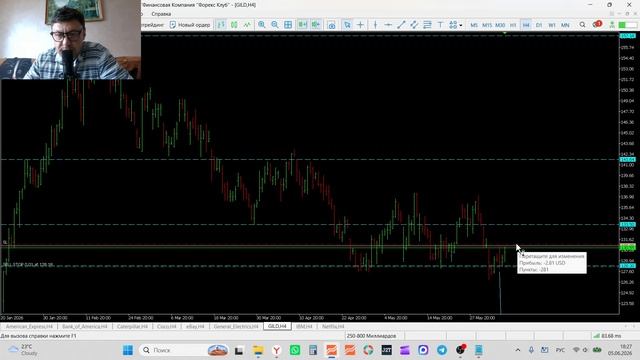Click the microphone tray icon

531,350
